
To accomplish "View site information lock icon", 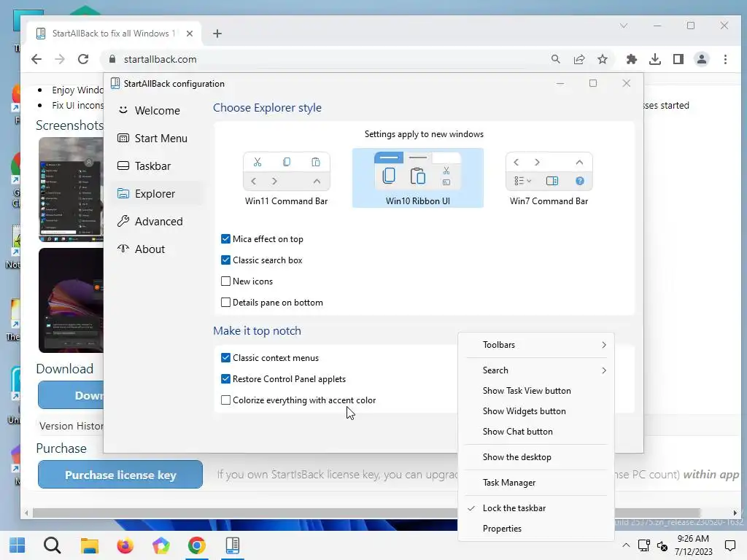I will [x=112, y=59].
